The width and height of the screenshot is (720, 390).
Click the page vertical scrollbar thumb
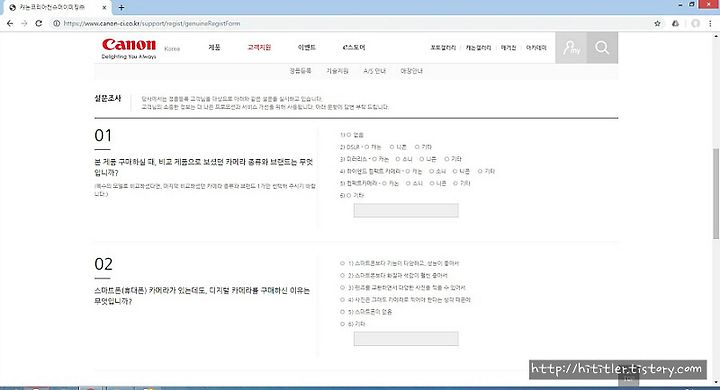click(716, 193)
